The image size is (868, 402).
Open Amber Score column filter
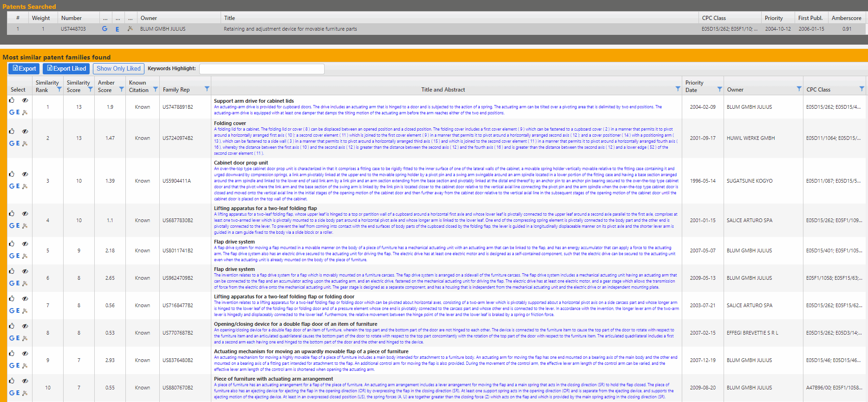[x=122, y=89]
